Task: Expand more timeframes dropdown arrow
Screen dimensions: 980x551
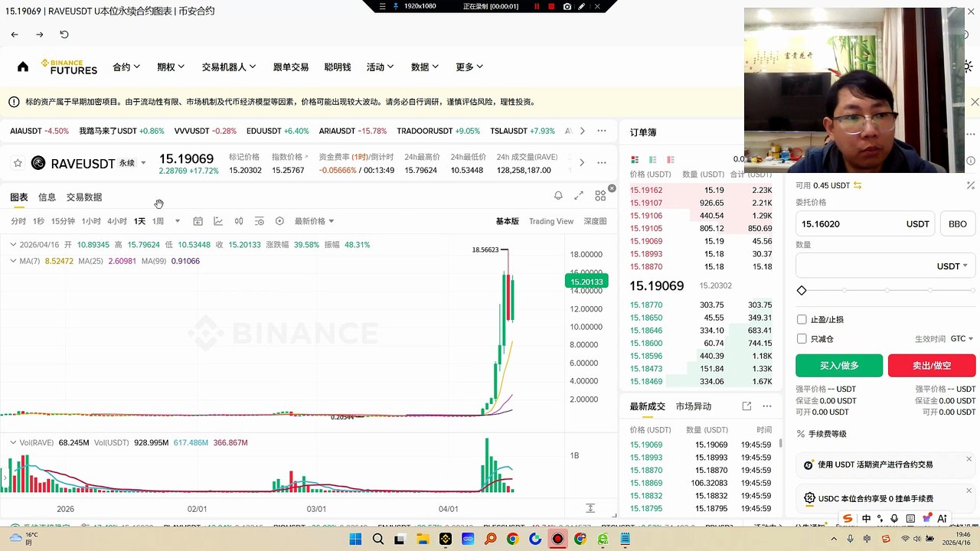Action: 178,221
